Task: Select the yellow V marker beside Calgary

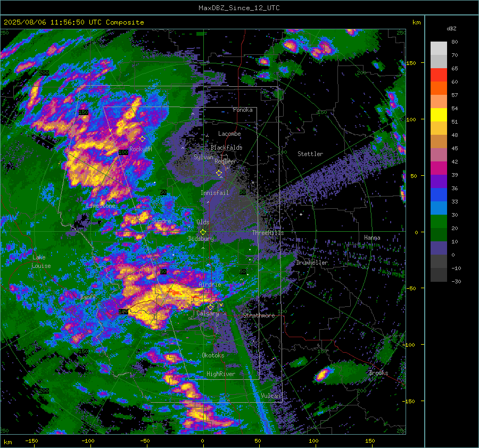Action: pyautogui.click(x=221, y=305)
